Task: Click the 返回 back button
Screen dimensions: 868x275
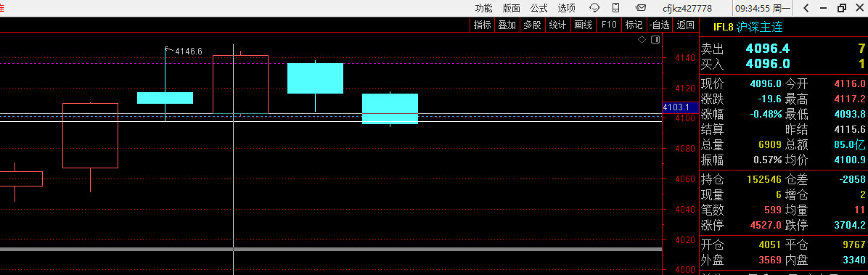Action: [x=685, y=25]
